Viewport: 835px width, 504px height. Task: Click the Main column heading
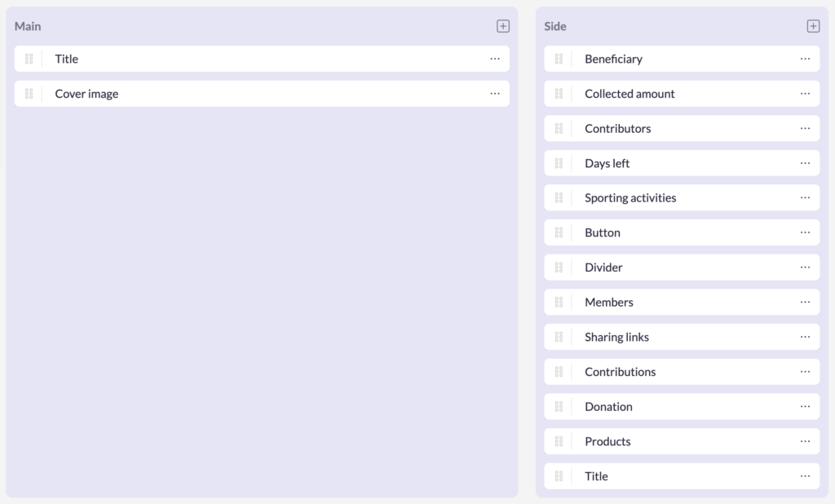point(28,26)
